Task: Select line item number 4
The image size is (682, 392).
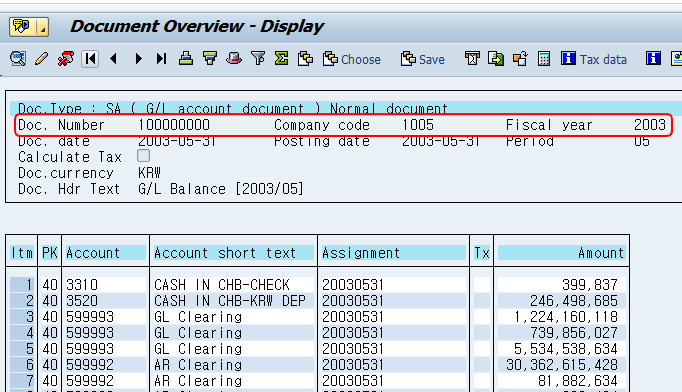Action: point(22,333)
